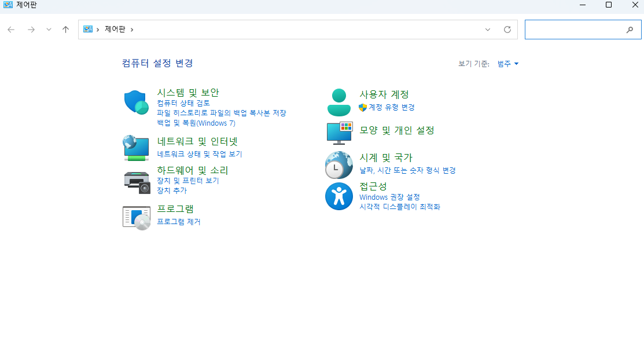Open 네트워크 및 인터넷 heading link

[x=197, y=141]
